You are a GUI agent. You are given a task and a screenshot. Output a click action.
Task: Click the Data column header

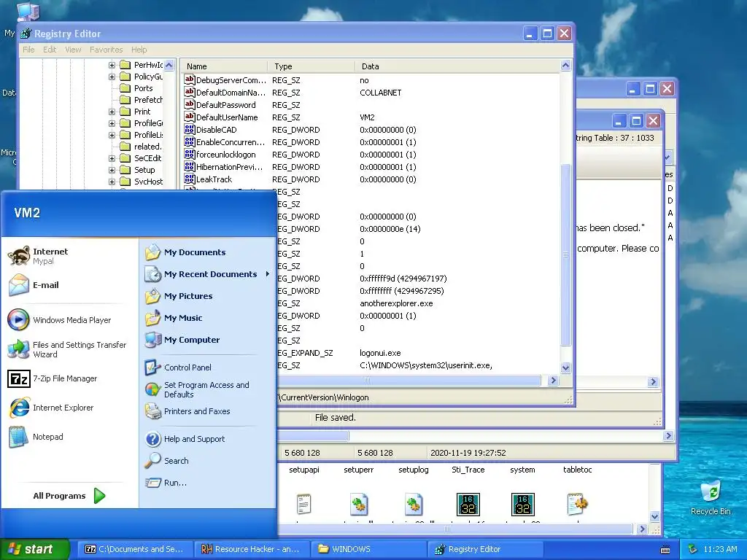point(457,66)
